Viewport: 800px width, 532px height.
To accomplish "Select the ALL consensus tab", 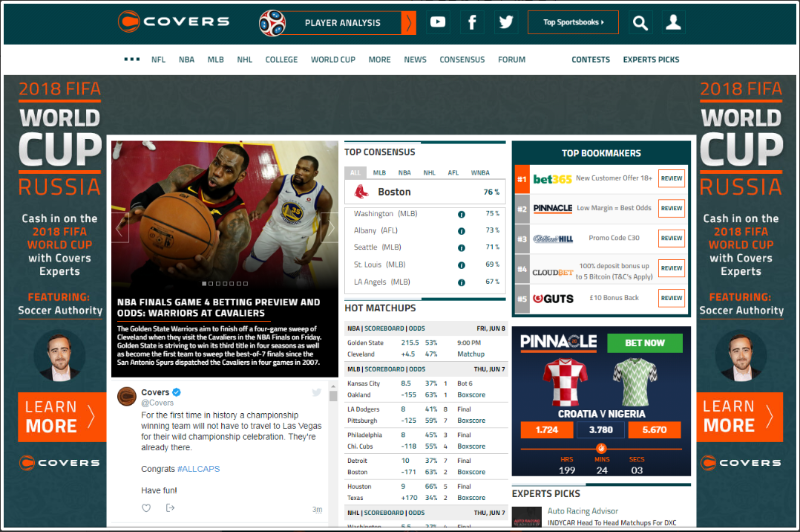I will point(355,172).
